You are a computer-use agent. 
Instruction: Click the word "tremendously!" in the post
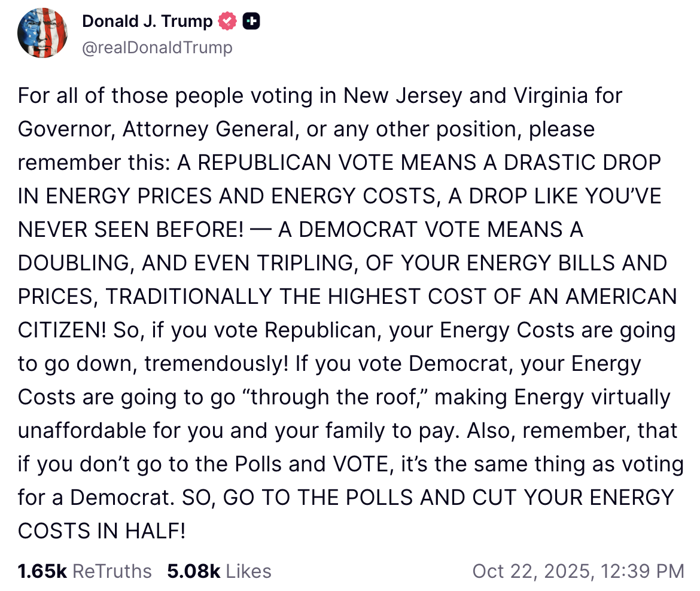click(x=216, y=364)
